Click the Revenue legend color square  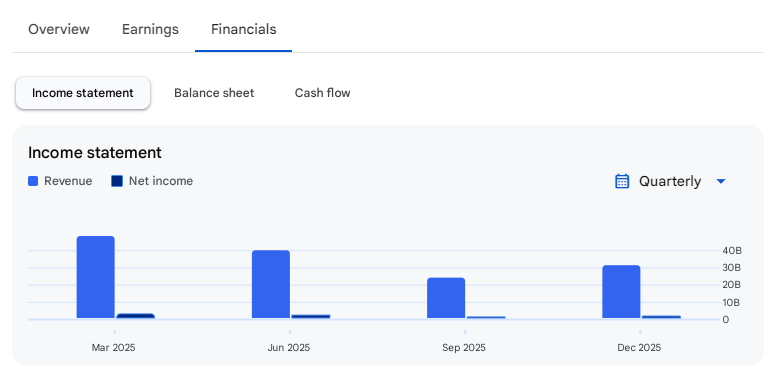(33, 181)
